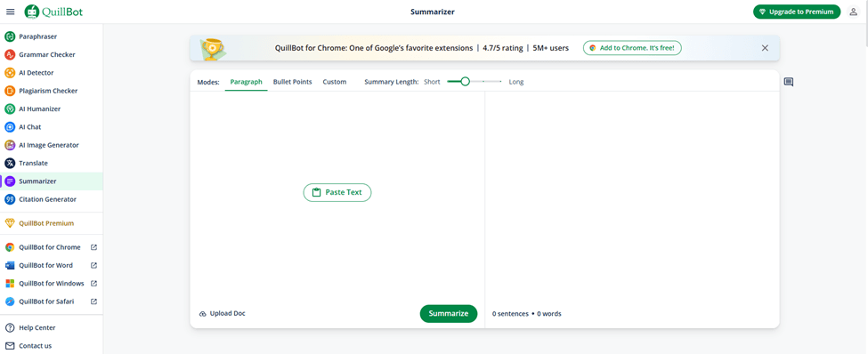Click the Help Center question mark icon

(10, 328)
